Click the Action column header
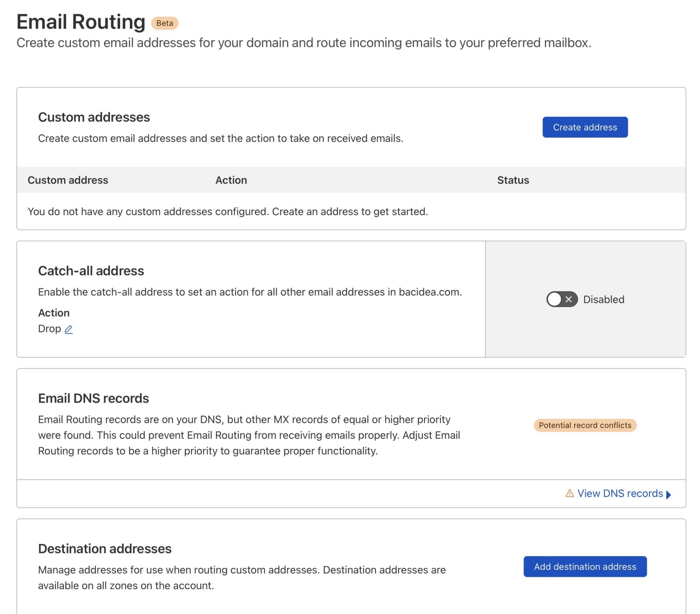 point(231,180)
